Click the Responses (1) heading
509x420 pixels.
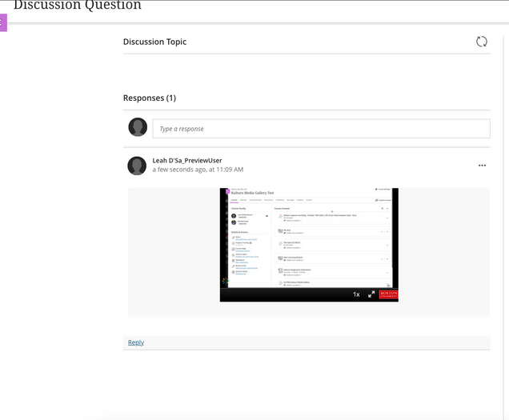tap(150, 98)
